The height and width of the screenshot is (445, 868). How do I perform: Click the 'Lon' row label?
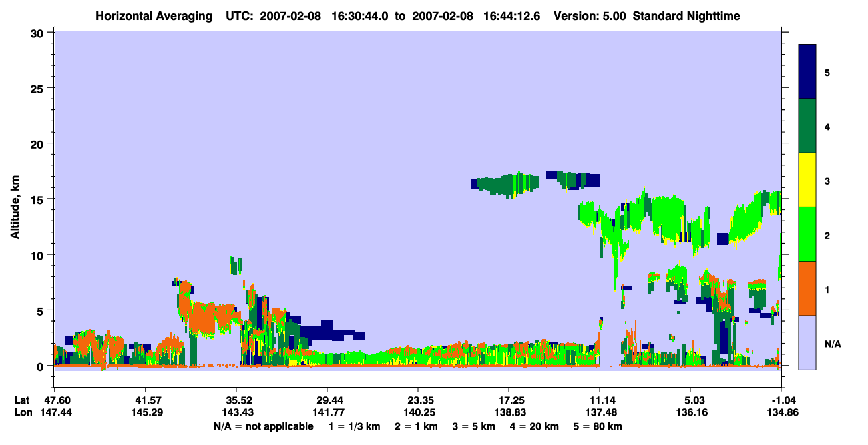point(22,413)
